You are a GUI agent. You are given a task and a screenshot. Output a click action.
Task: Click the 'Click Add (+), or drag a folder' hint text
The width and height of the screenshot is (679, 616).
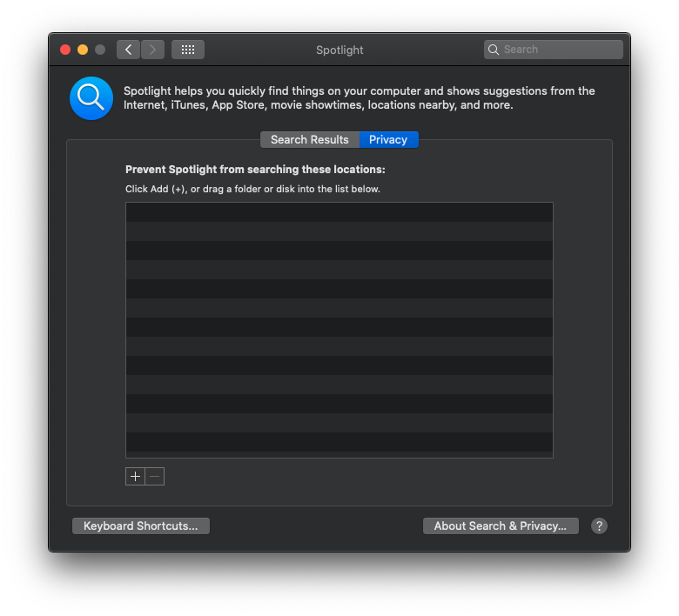[252, 189]
